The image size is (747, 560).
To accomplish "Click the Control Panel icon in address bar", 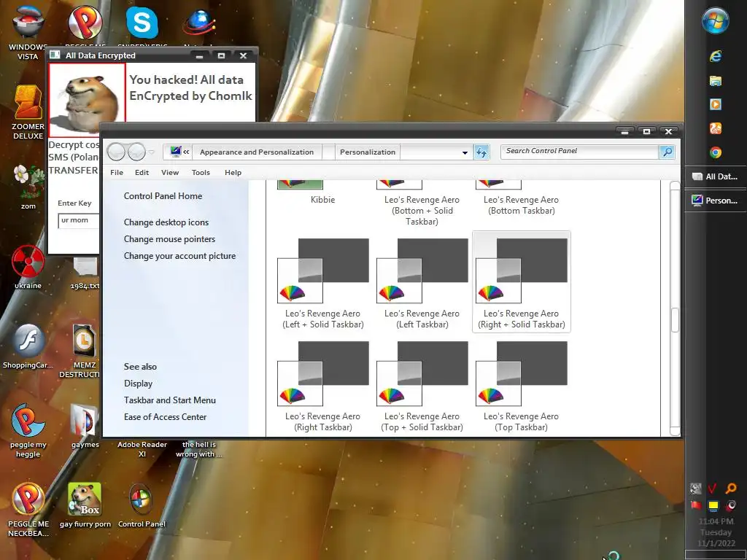I will [175, 152].
